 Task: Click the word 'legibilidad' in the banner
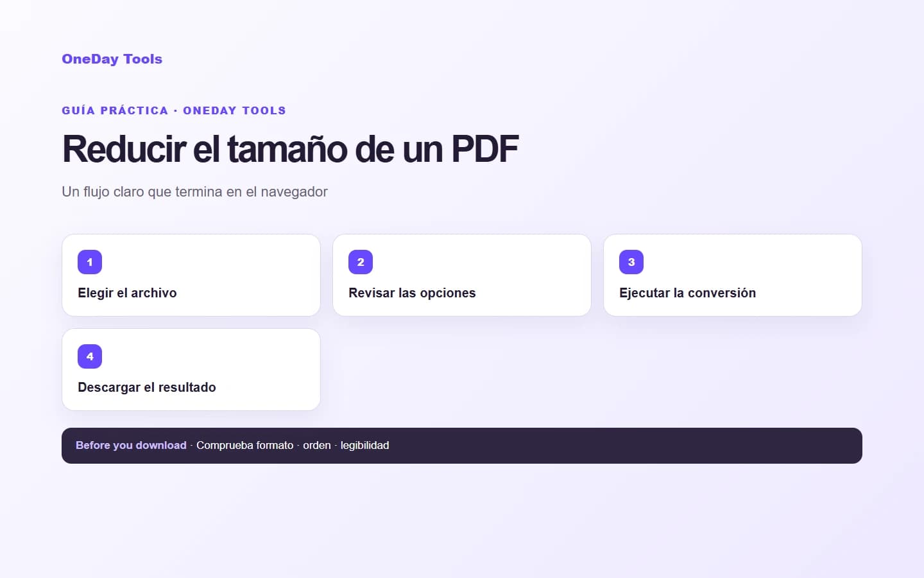(364, 445)
